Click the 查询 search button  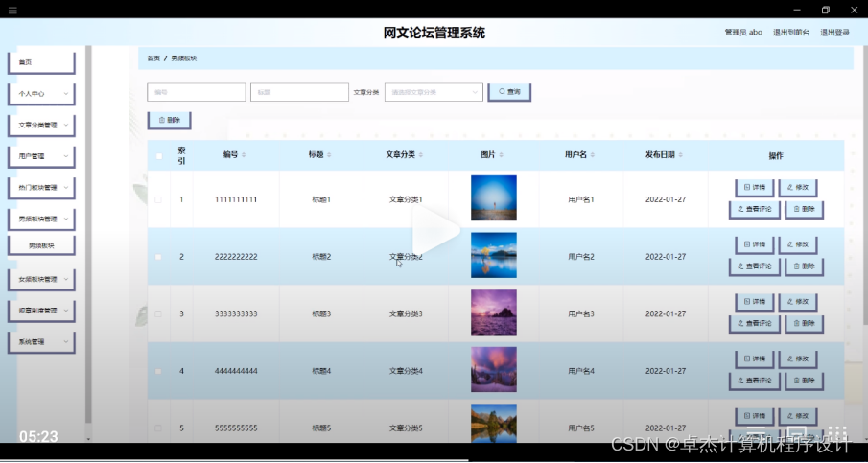click(509, 92)
